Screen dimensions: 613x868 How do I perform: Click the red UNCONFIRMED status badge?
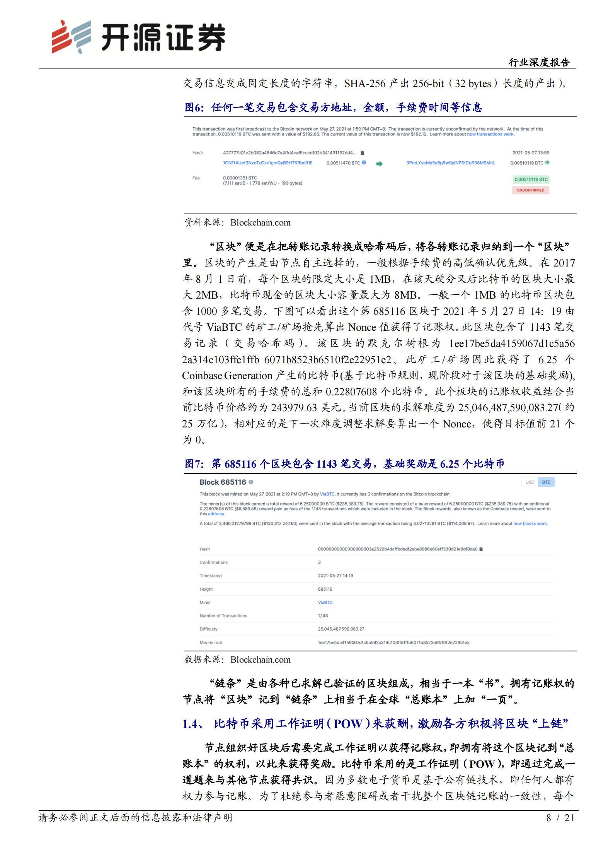(x=531, y=190)
